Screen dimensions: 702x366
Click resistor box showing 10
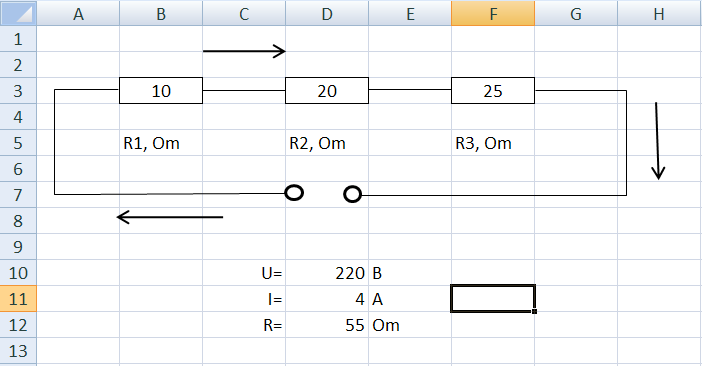[161, 90]
